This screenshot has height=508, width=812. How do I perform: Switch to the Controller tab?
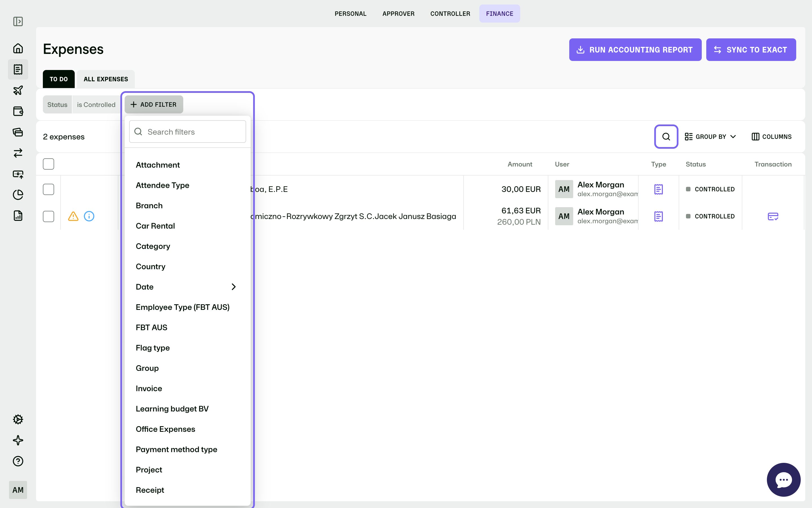point(450,14)
